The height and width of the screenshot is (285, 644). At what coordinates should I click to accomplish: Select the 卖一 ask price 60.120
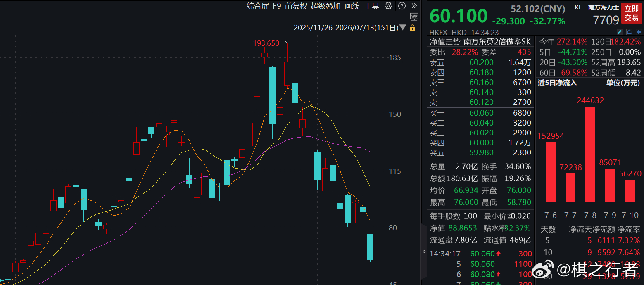click(481, 102)
